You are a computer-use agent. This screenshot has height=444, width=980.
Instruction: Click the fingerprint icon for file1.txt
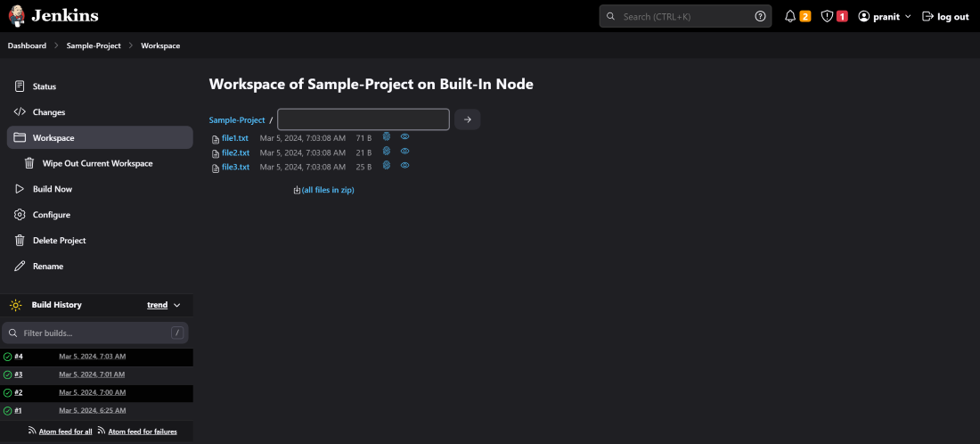coord(387,137)
